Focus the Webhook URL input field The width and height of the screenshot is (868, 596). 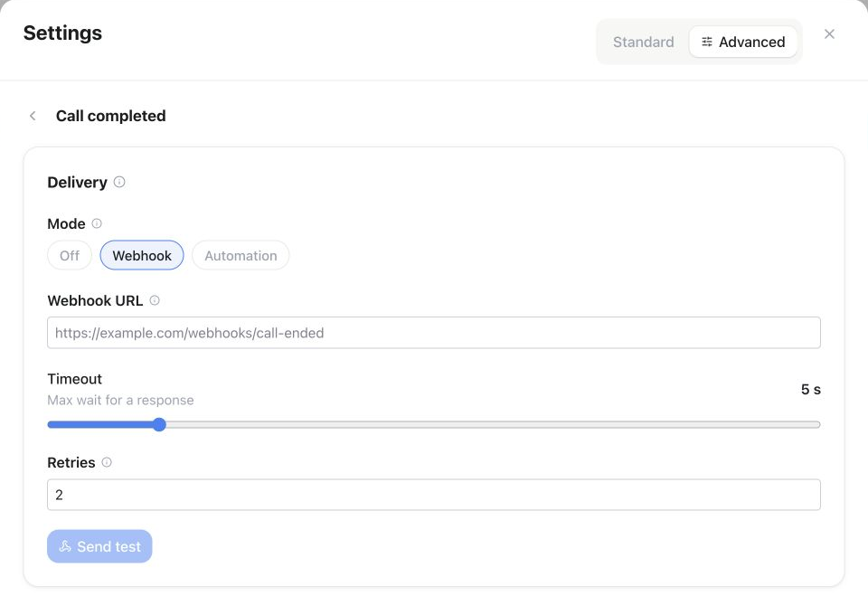coord(434,333)
